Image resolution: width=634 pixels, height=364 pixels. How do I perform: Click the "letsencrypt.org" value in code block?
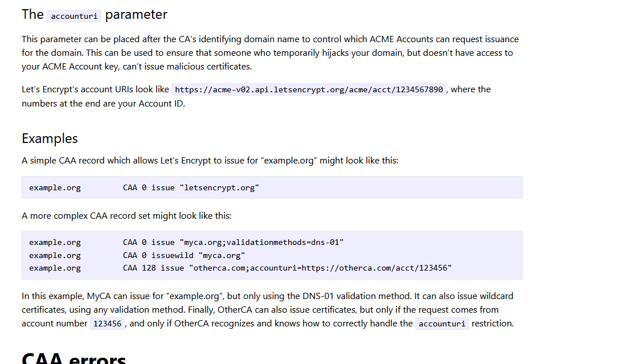(x=219, y=187)
